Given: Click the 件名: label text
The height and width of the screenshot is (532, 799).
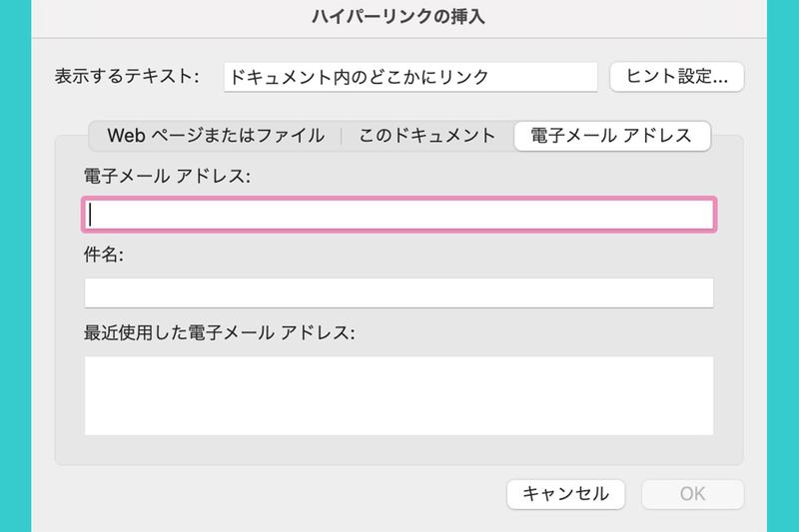Looking at the screenshot, I should pos(103,255).
